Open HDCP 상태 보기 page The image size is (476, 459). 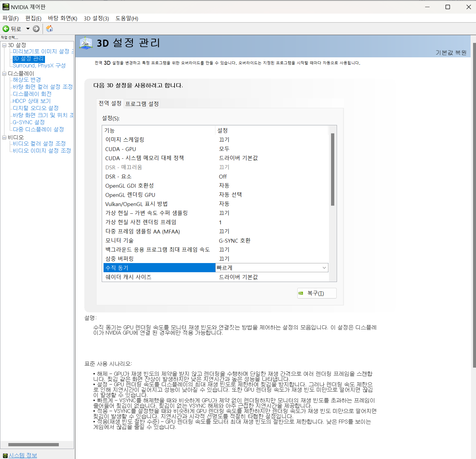coord(32,101)
